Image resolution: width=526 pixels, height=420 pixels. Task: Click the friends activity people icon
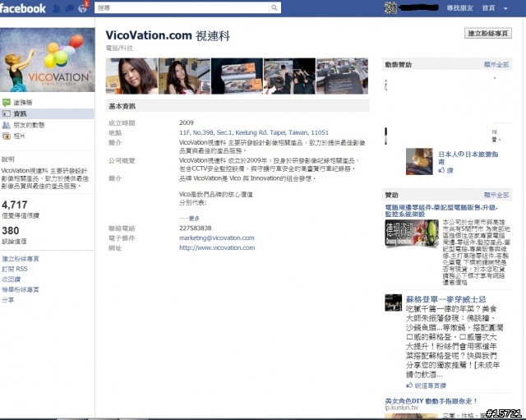[6, 125]
